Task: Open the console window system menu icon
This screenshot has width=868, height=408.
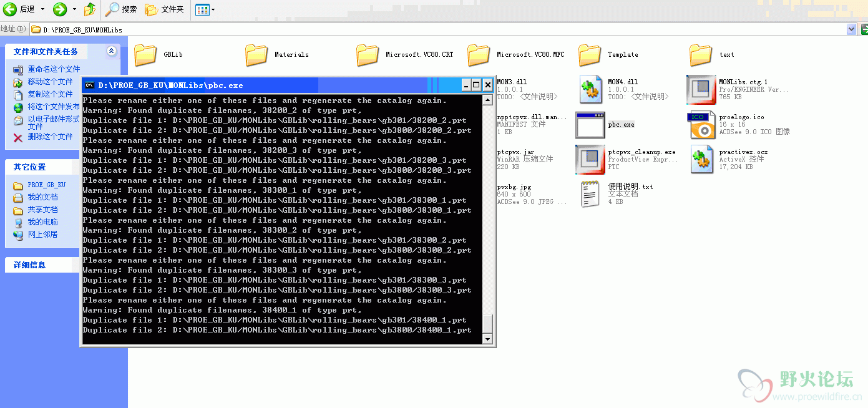Action: point(89,85)
